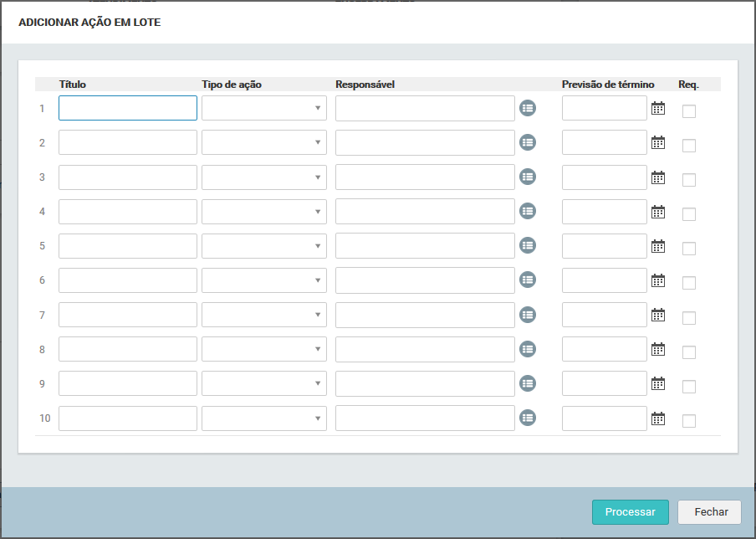Expand the Tipo de ação dropdown in row 6

264,280
